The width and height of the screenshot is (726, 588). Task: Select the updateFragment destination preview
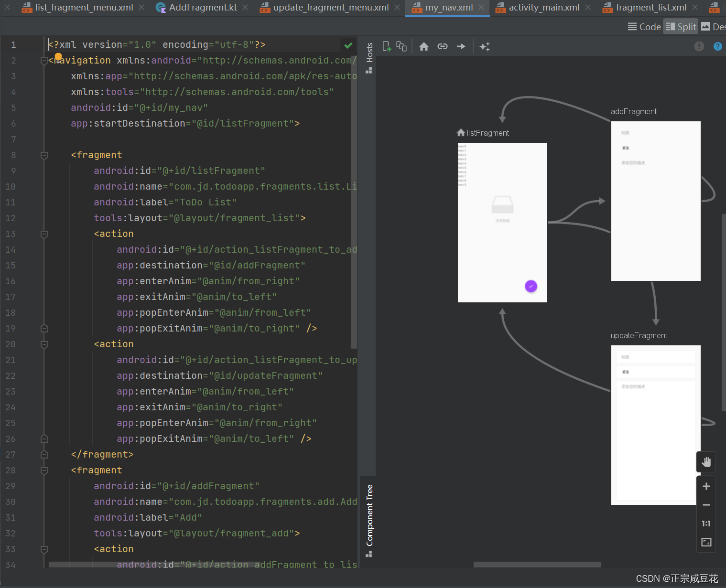(656, 425)
